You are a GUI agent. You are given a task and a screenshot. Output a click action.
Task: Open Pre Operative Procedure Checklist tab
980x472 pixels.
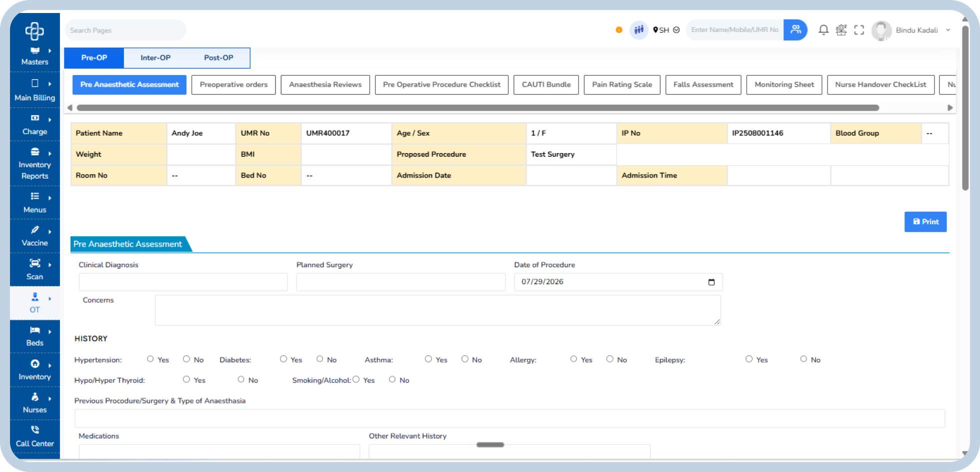(441, 85)
